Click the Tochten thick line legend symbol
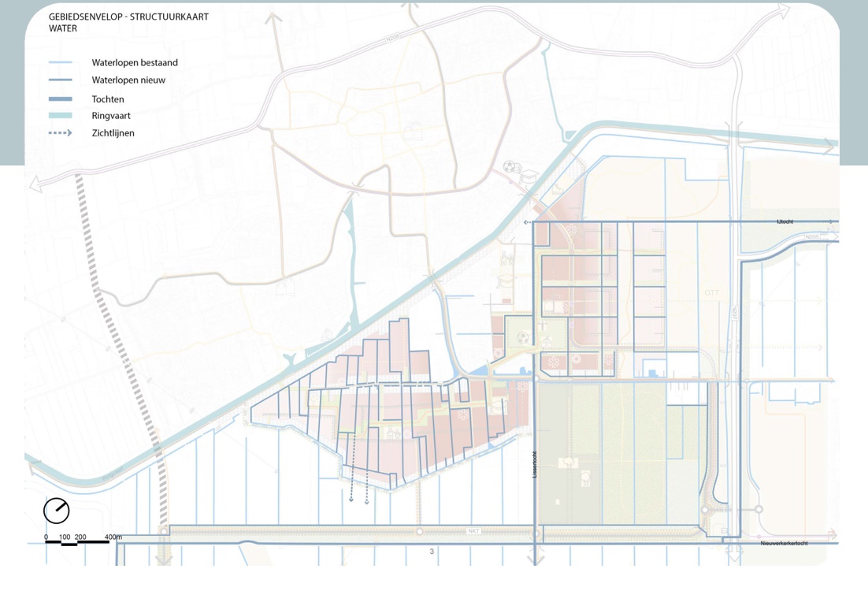 click(60, 98)
